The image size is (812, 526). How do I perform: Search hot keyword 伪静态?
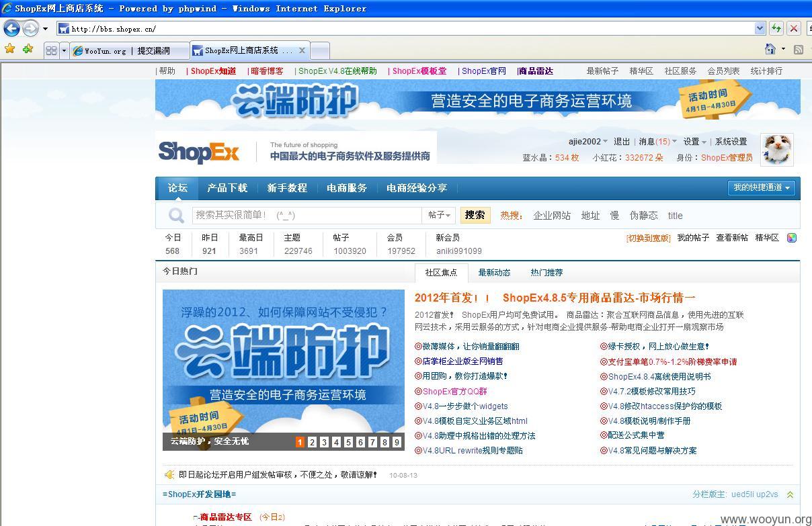pyautogui.click(x=643, y=216)
